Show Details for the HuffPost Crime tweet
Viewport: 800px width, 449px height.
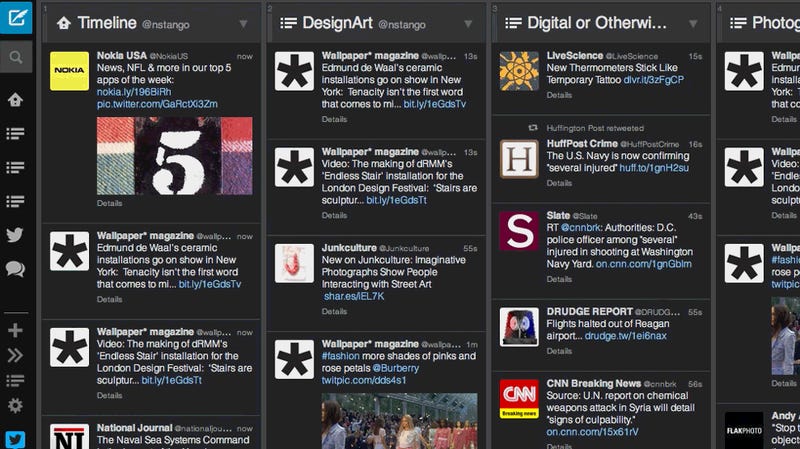pyautogui.click(x=559, y=183)
